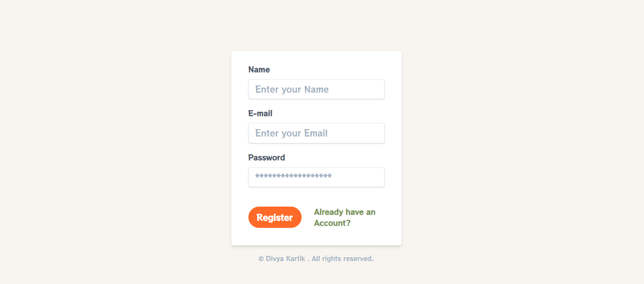Click the All rights reserved footer text
This screenshot has width=644, height=284.
342,258
